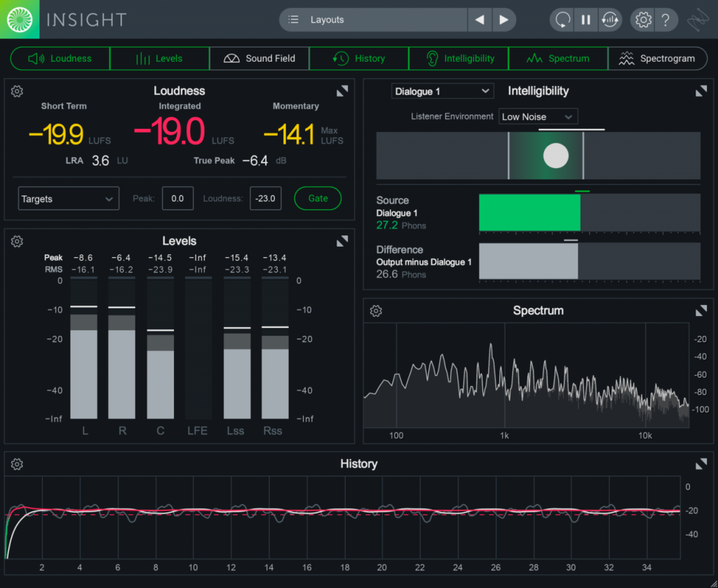Pause metering with the pause icon
Image resolution: width=718 pixels, height=588 pixels.
click(x=585, y=20)
